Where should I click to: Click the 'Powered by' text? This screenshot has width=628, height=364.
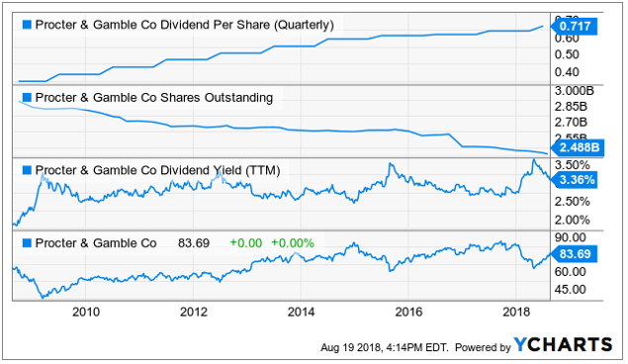click(483, 347)
